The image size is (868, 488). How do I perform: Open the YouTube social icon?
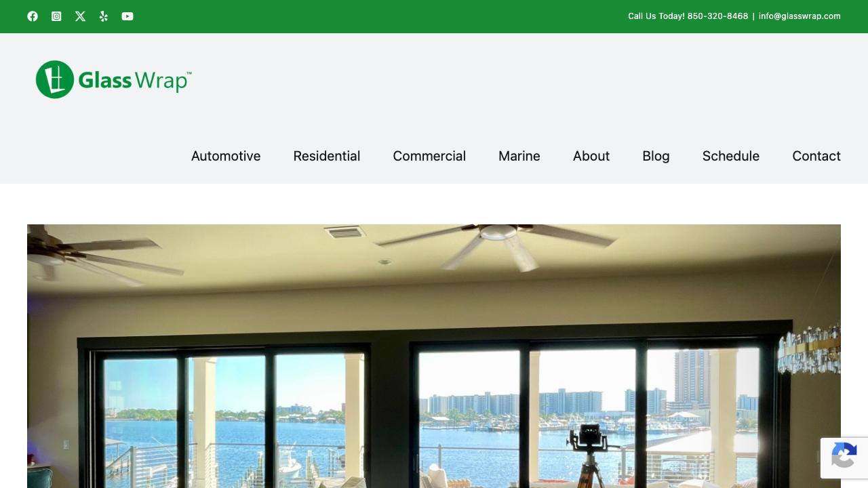pyautogui.click(x=127, y=16)
